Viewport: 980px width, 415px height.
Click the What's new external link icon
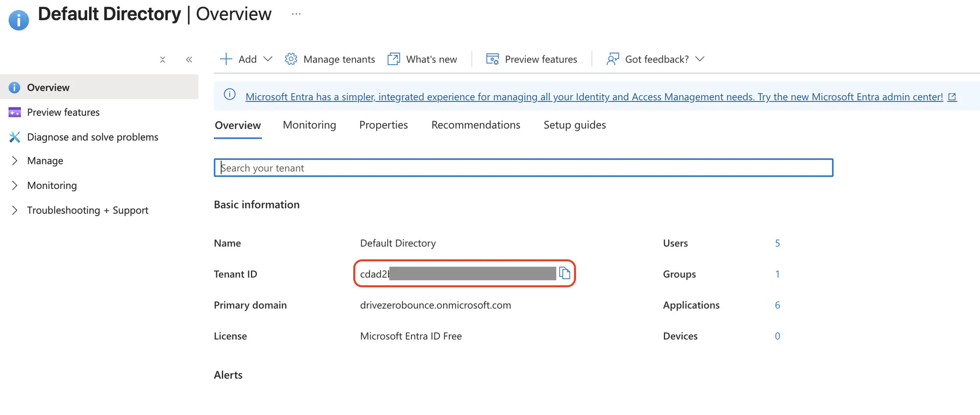(394, 59)
